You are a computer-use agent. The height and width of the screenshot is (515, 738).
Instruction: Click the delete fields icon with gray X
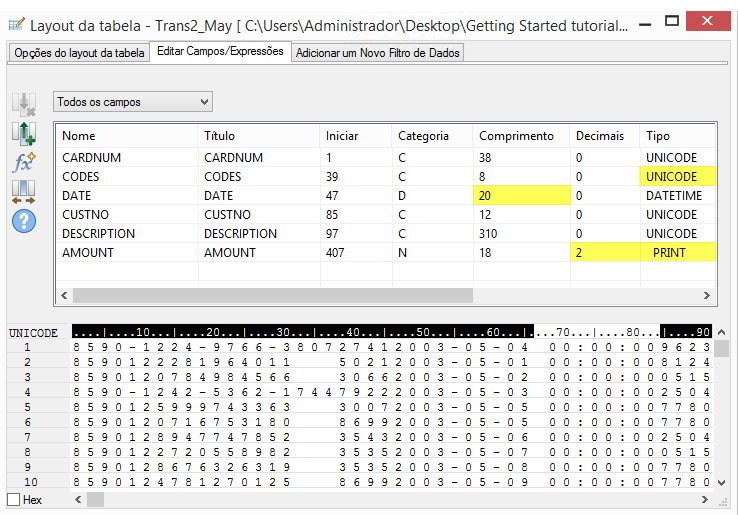pos(23,103)
